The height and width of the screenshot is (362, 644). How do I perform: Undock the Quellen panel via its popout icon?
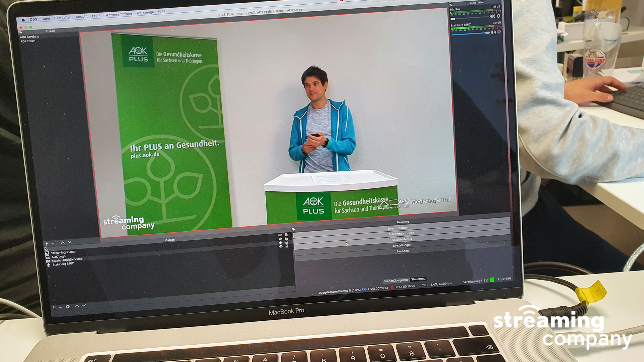(x=46, y=249)
